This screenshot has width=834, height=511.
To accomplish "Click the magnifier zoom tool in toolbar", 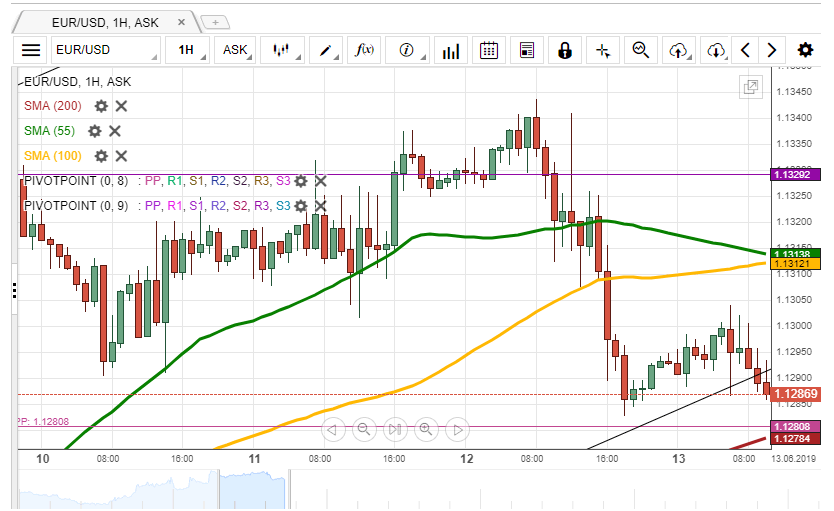I will coord(641,50).
